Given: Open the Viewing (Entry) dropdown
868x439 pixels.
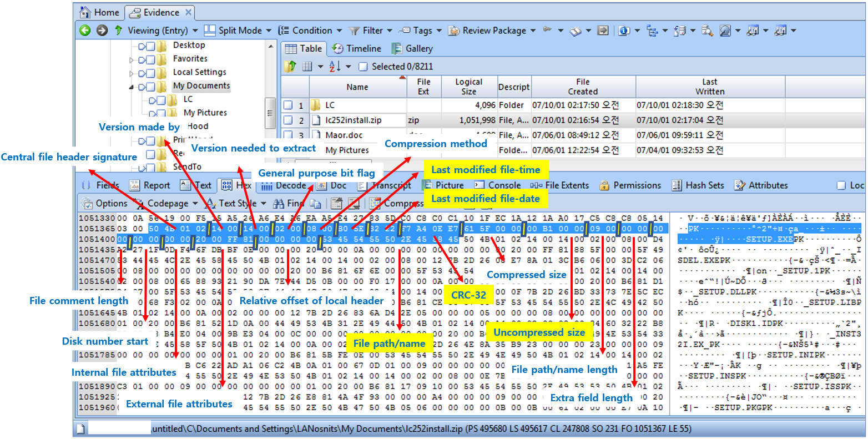Looking at the screenshot, I should click(x=163, y=31).
